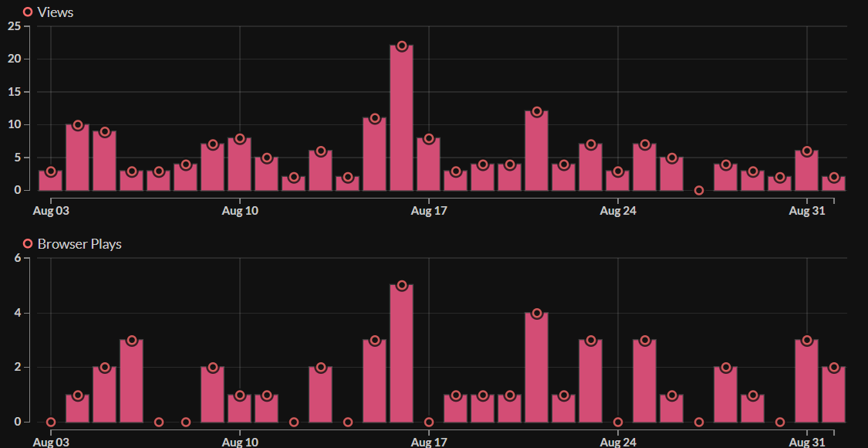This screenshot has width=868, height=448.
Task: Click Browser Plays data point on Aug 10 gridline
Action: [x=240, y=395]
